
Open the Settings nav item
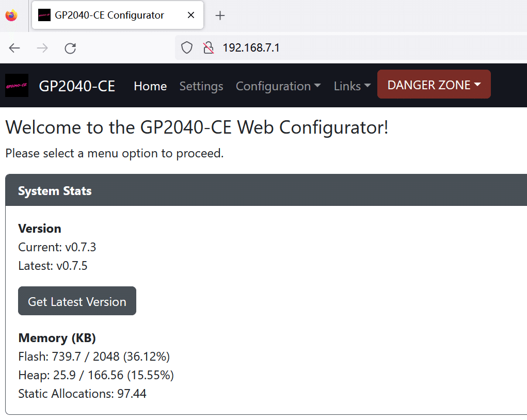pos(201,86)
